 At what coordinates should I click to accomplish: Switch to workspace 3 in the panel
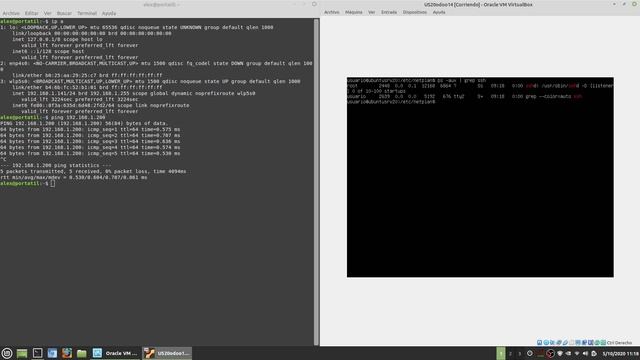520,353
